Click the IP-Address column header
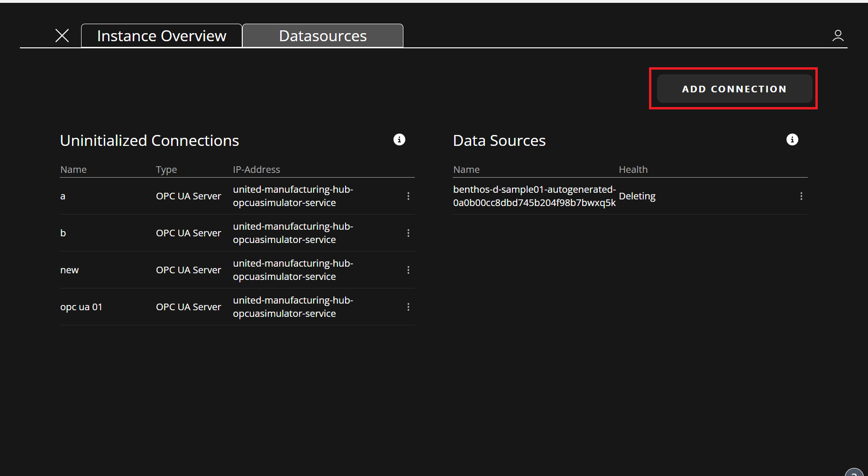 (x=256, y=170)
